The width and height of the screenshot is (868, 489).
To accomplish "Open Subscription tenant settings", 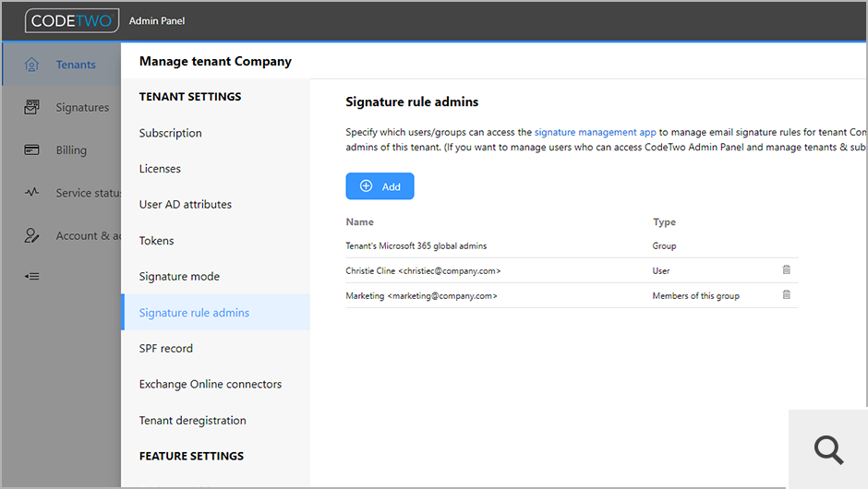I will click(171, 133).
